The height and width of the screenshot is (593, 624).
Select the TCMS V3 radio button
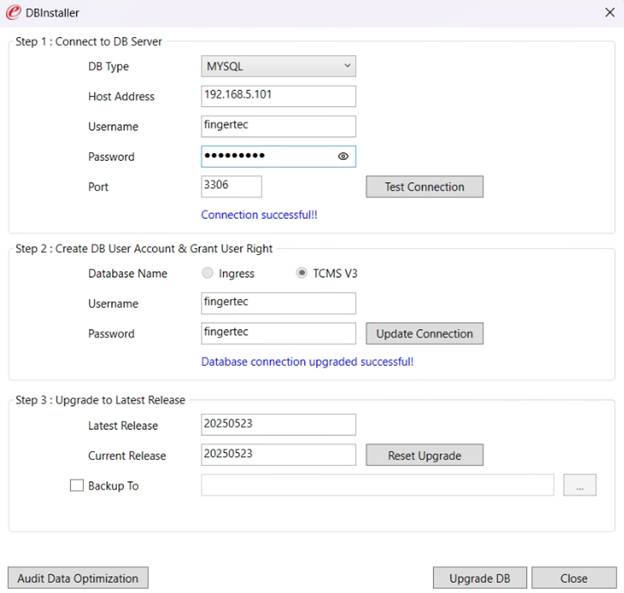[302, 273]
